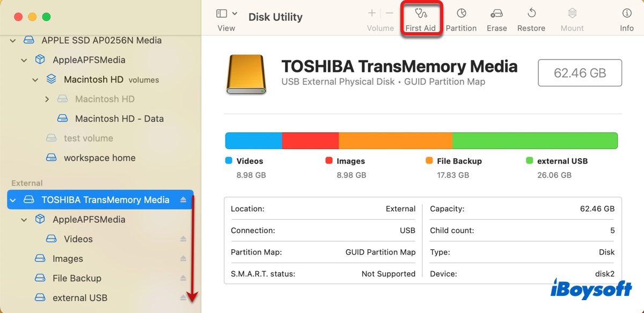Collapse the APPLE SSD AP0256N Media tree
This screenshot has width=644, height=313.
click(x=13, y=41)
